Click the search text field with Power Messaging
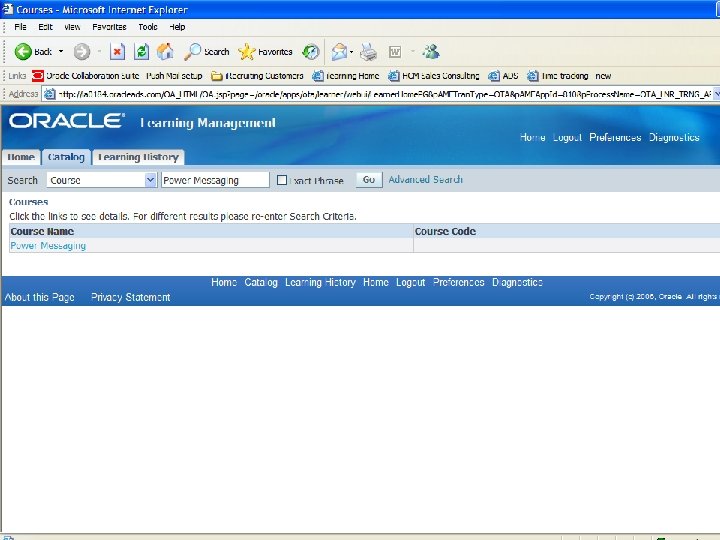 click(215, 180)
